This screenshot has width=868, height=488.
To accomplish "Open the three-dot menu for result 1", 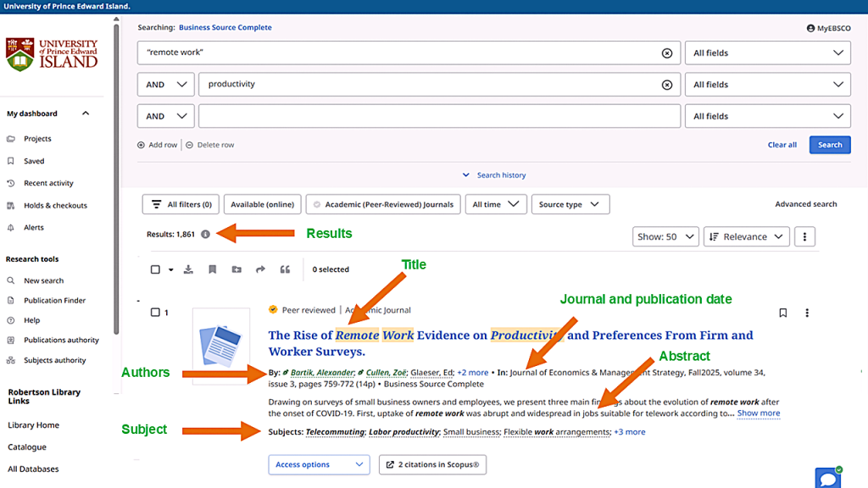I will tap(807, 313).
